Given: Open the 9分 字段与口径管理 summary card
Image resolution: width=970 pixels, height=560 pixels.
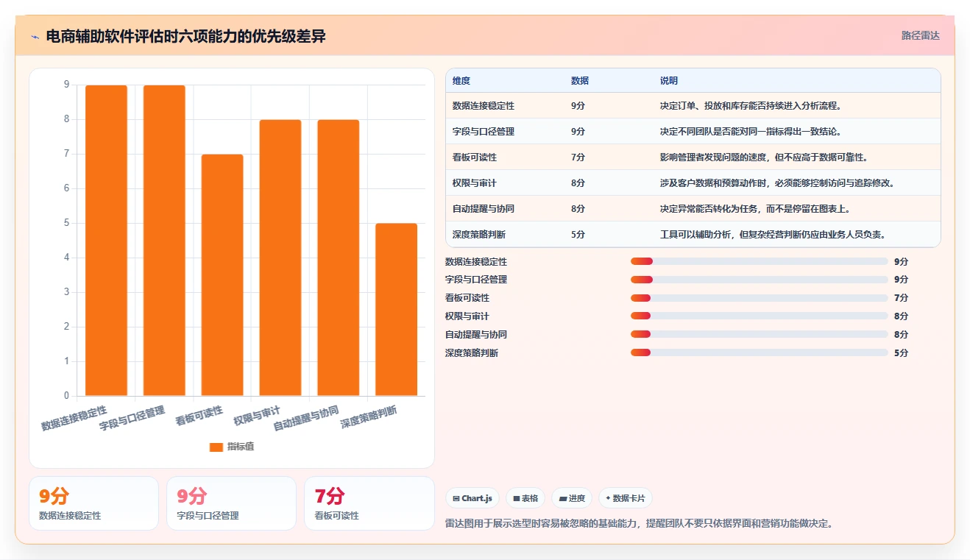Looking at the screenshot, I should point(231,503).
